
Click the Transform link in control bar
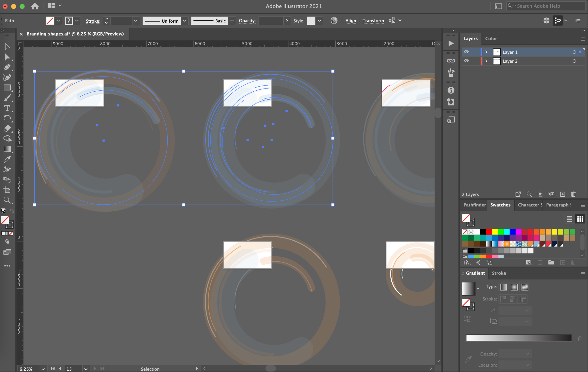[x=373, y=21]
